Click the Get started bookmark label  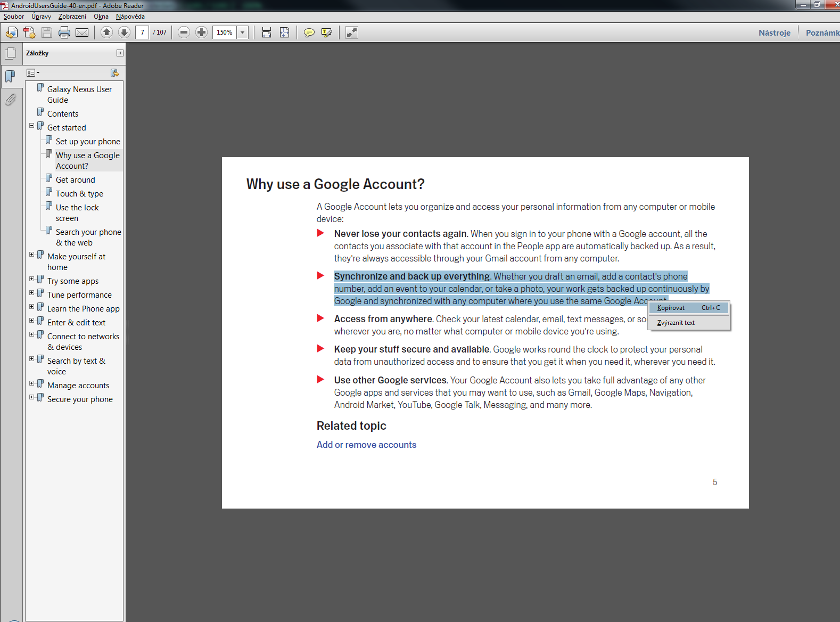(x=67, y=128)
